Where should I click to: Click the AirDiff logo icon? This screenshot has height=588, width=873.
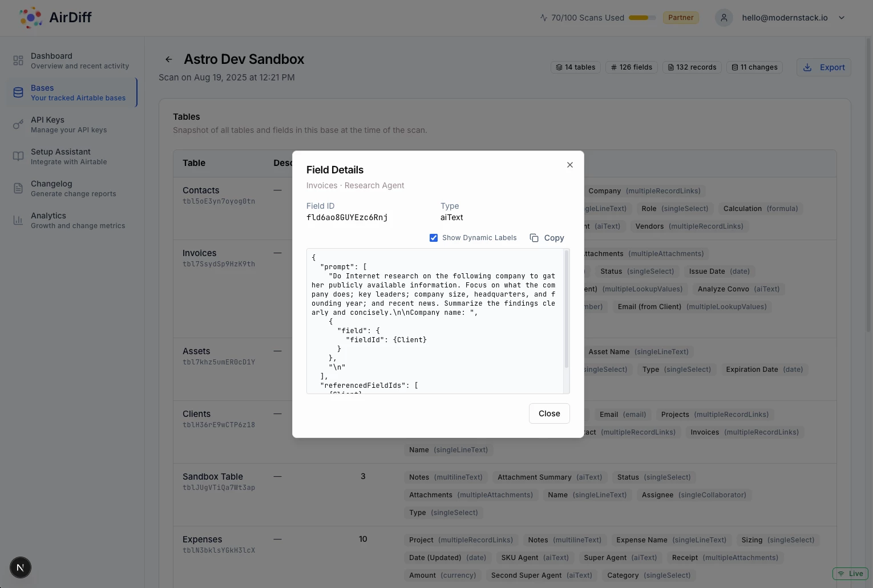click(x=31, y=18)
